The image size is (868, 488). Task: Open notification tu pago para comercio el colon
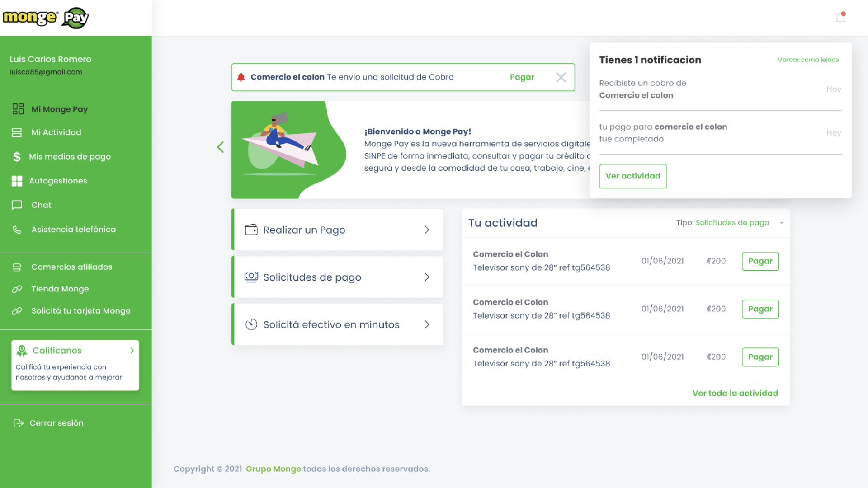tap(720, 133)
